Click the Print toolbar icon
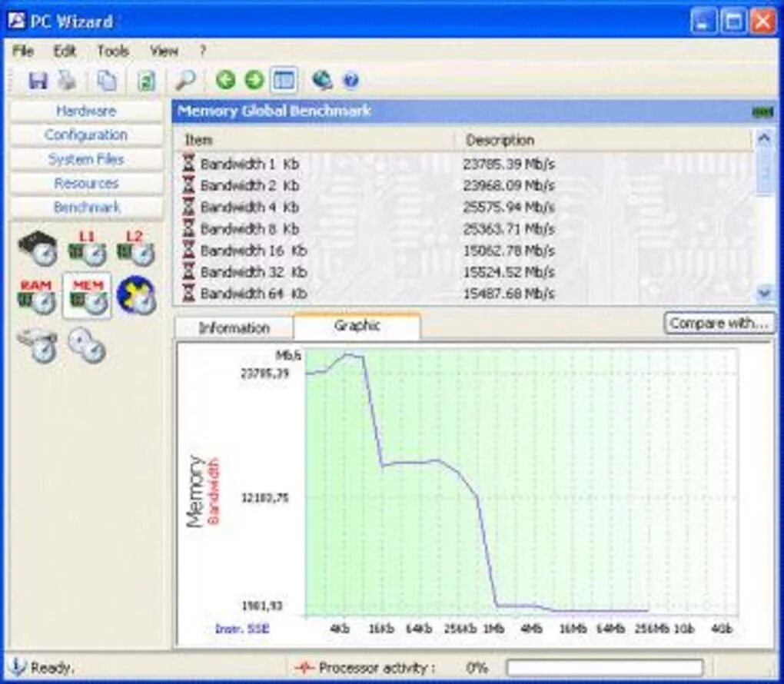This screenshot has width=784, height=684. (x=67, y=80)
